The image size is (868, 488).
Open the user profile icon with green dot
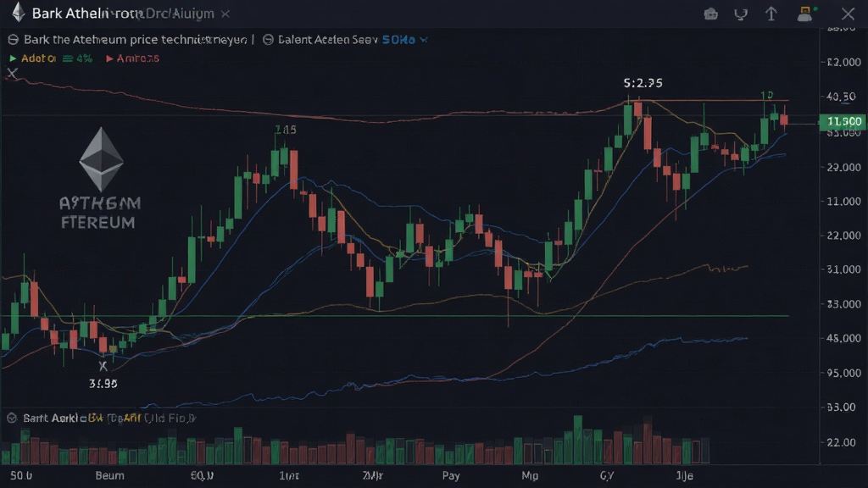[x=806, y=14]
